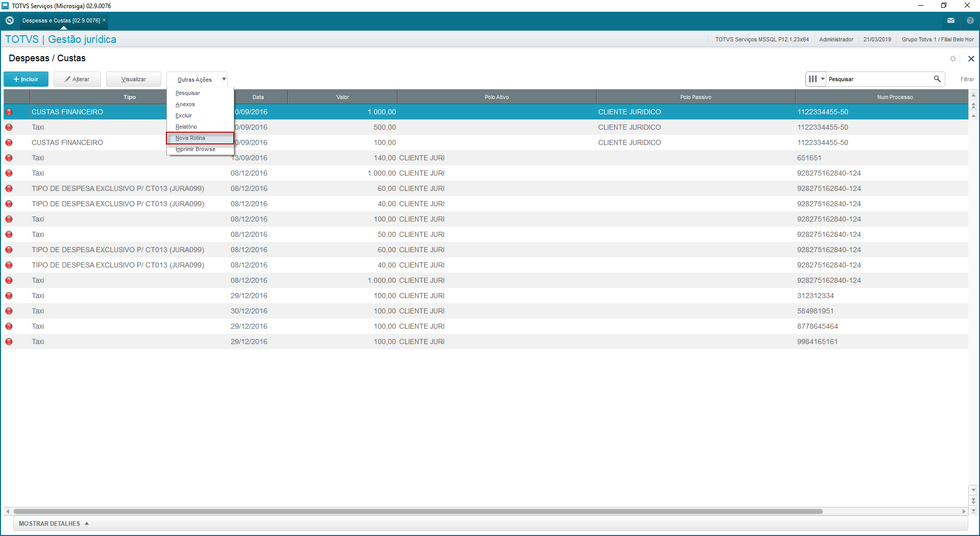Viewport: 980px width, 536px height.
Task: Expand the Outras Ações dropdown
Action: (197, 79)
